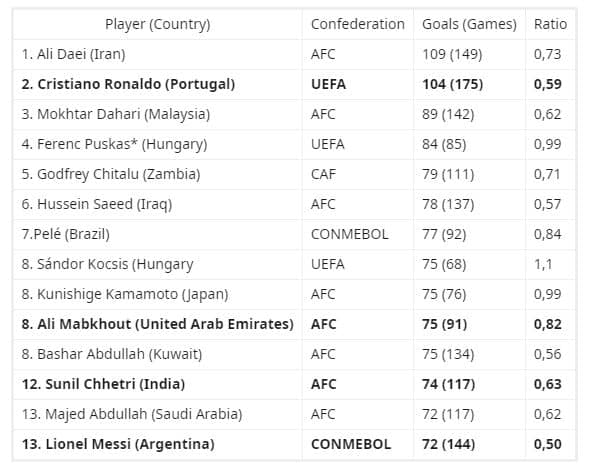The height and width of the screenshot is (468, 589).
Task: Click the Ratio column header
Action: [x=550, y=24]
